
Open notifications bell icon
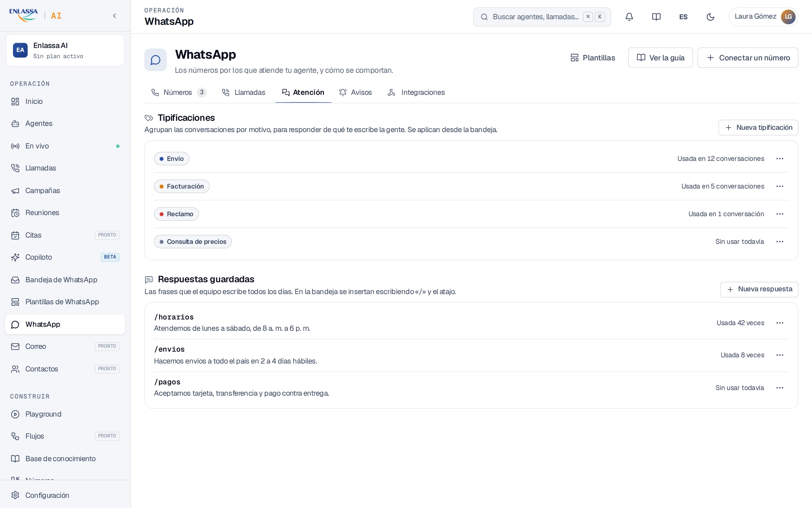tap(629, 17)
